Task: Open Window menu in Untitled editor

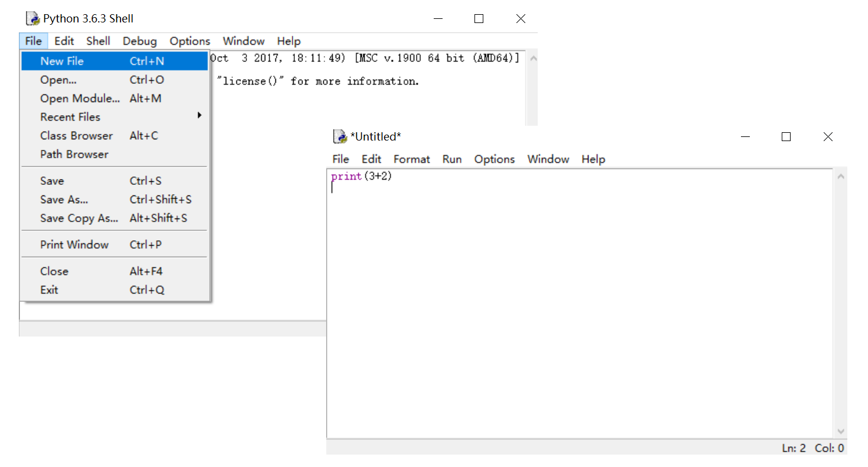Action: 548,159
